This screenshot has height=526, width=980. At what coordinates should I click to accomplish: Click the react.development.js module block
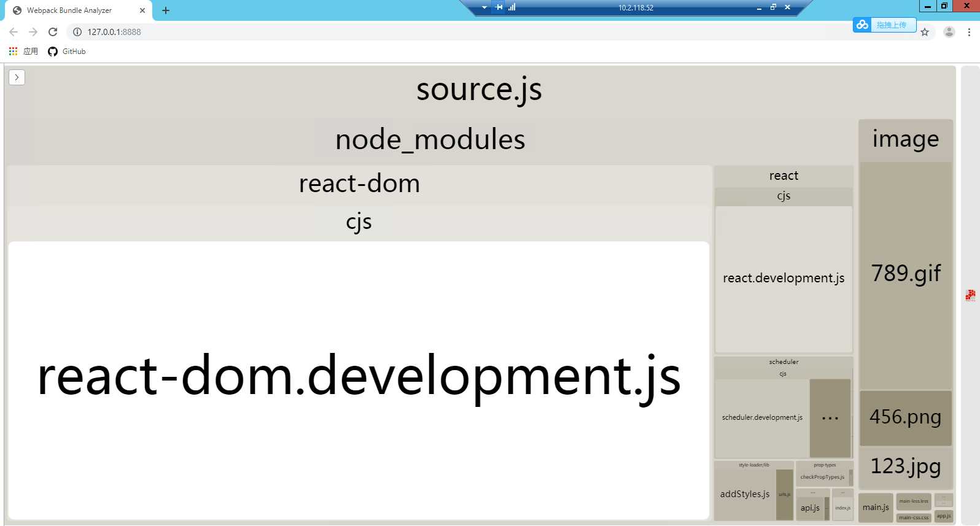[784, 279]
